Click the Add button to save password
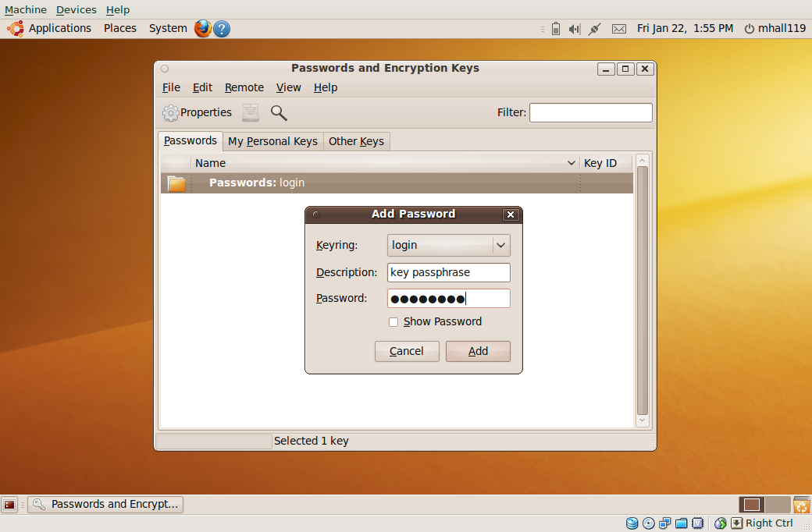 pyautogui.click(x=477, y=351)
